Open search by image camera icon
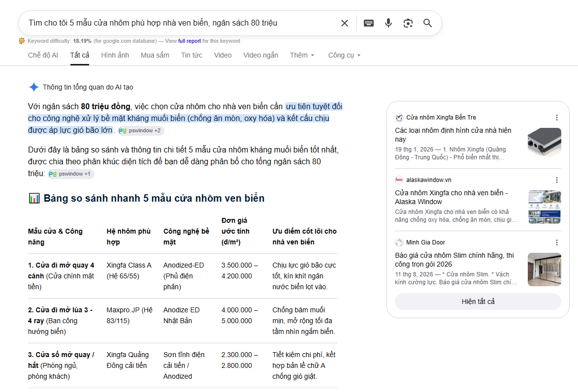Screen dimensions: 578x392 click(x=408, y=23)
